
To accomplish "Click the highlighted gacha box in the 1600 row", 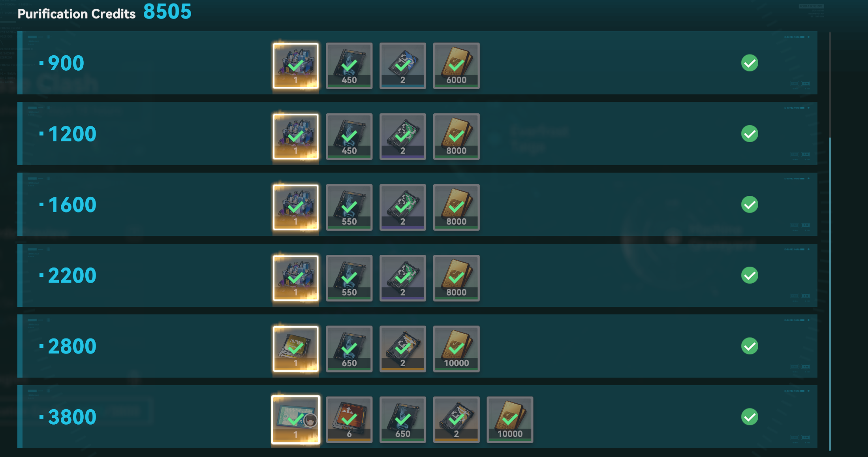I will tap(295, 207).
